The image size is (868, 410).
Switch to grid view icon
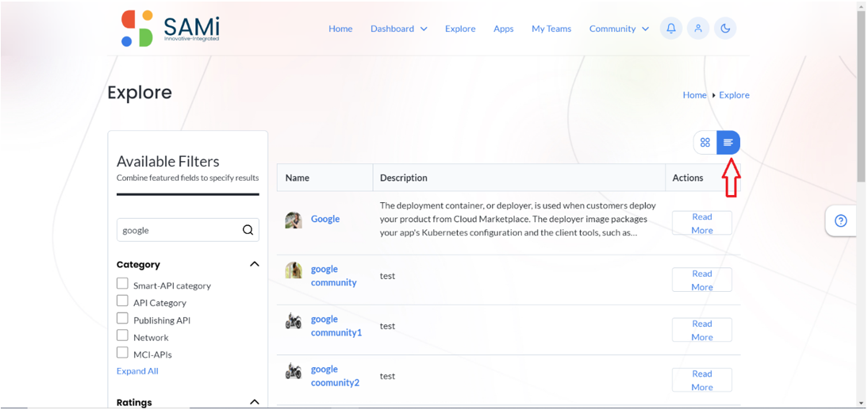(x=705, y=143)
